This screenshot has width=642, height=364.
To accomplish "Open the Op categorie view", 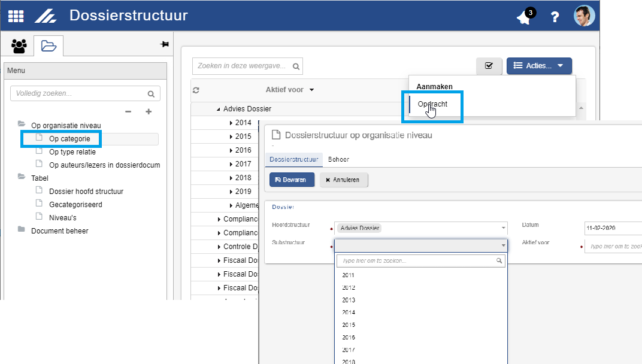I will coord(69,139).
